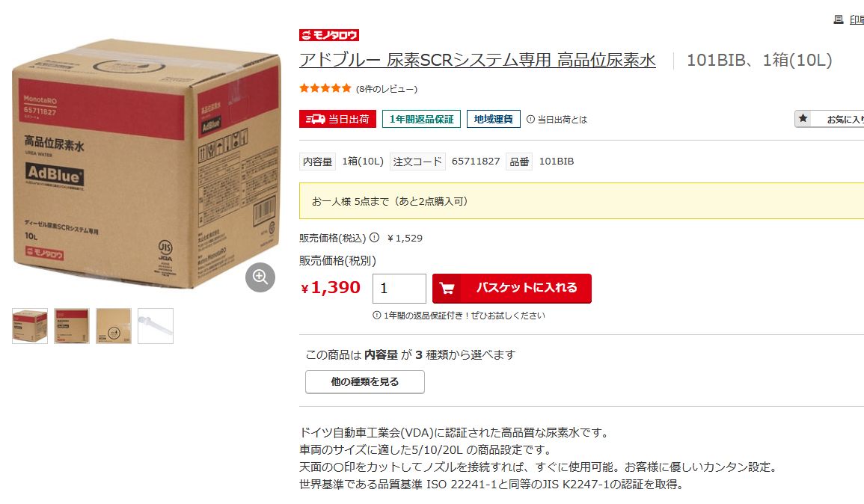Click the magnifier zoom icon on the product image
The image size is (864, 504).
pyautogui.click(x=260, y=277)
